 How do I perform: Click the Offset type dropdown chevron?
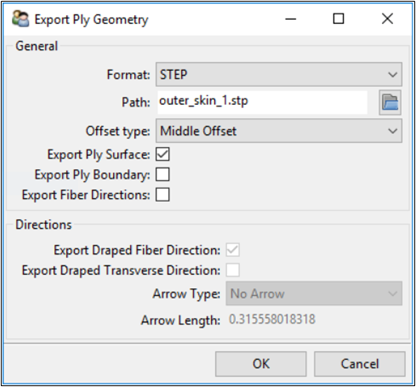[393, 131]
